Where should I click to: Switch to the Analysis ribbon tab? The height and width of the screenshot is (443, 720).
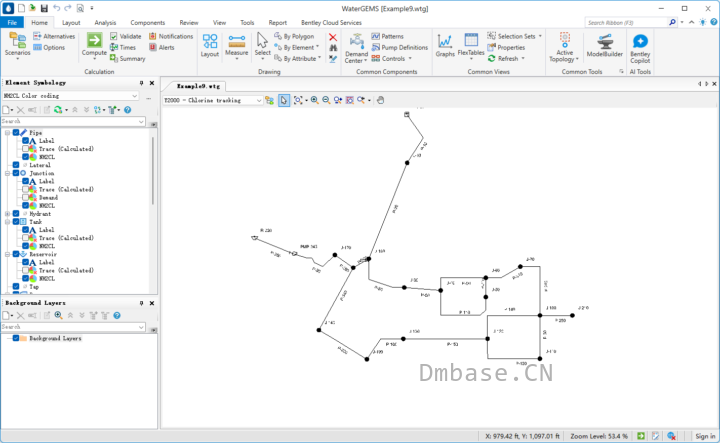tap(105, 22)
